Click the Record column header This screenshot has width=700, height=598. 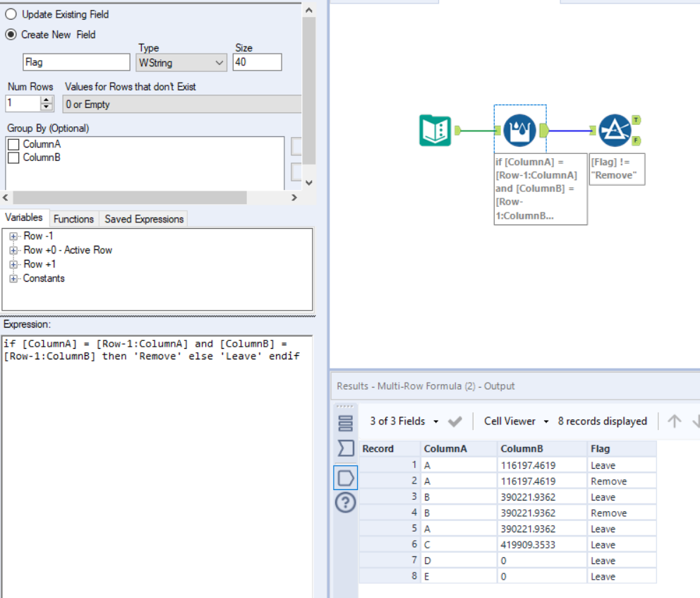click(390, 449)
